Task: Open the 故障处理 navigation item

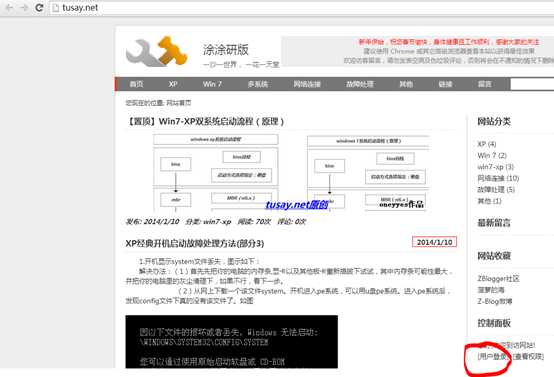Action: point(360,84)
